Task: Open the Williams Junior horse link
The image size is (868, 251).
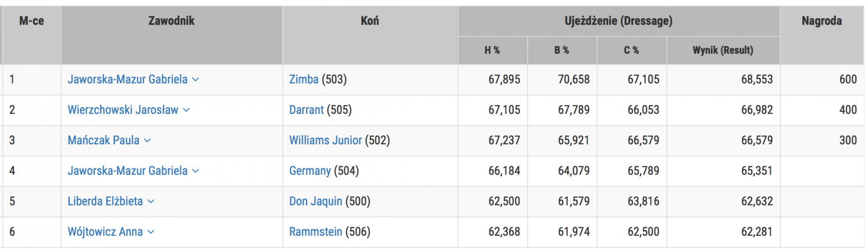Action: (326, 140)
